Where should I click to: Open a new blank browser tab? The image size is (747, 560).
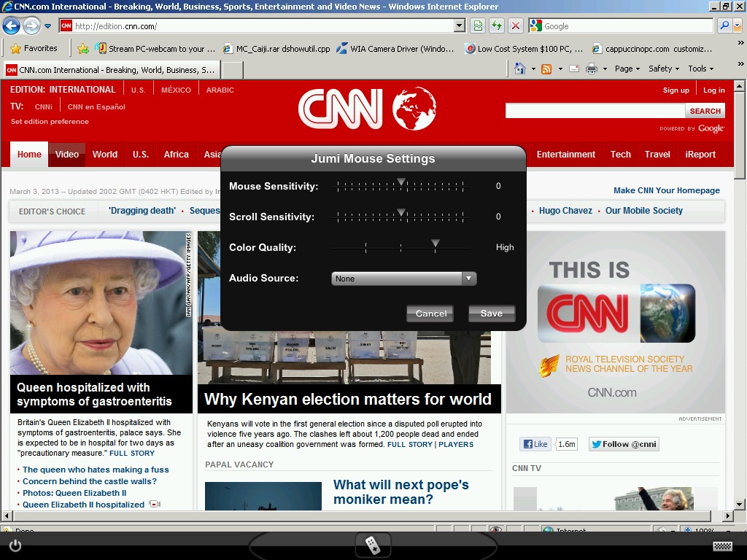(233, 70)
